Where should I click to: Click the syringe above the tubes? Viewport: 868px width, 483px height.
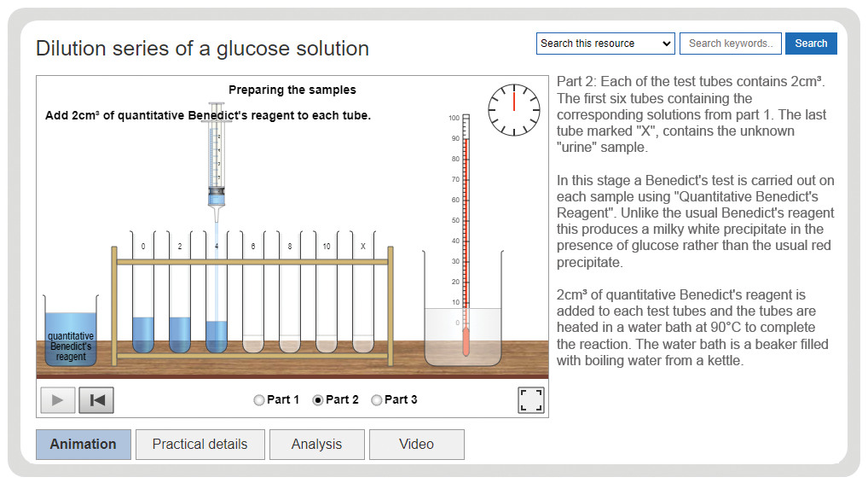click(x=217, y=160)
